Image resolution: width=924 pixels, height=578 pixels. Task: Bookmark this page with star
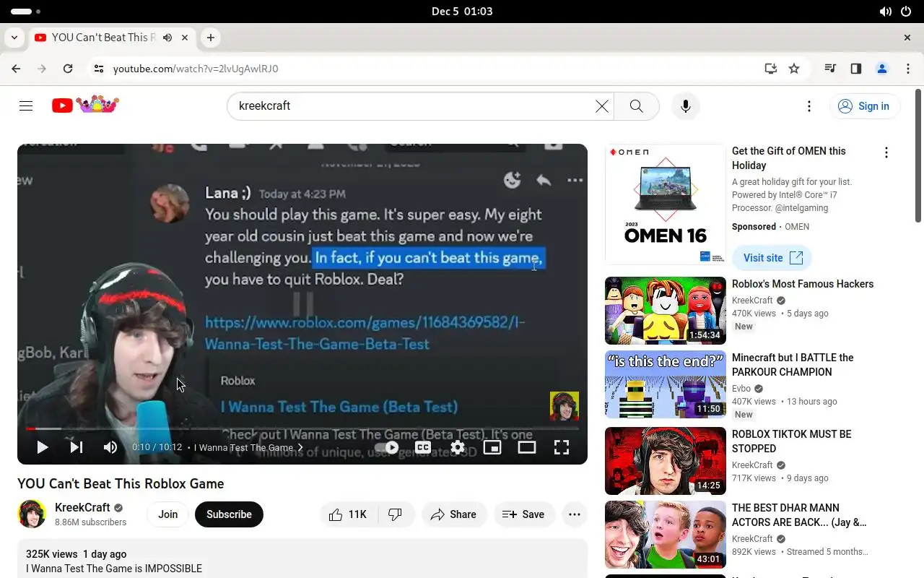794,69
